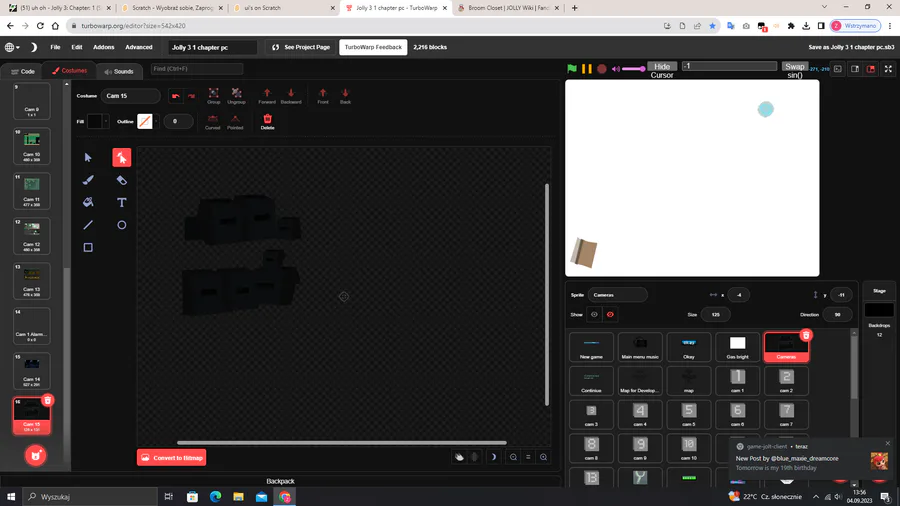Send shape to Back
The height and width of the screenshot is (506, 900).
click(345, 96)
